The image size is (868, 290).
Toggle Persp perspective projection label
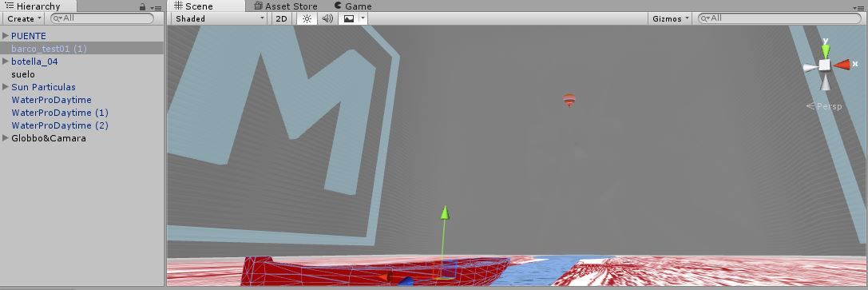click(x=824, y=106)
